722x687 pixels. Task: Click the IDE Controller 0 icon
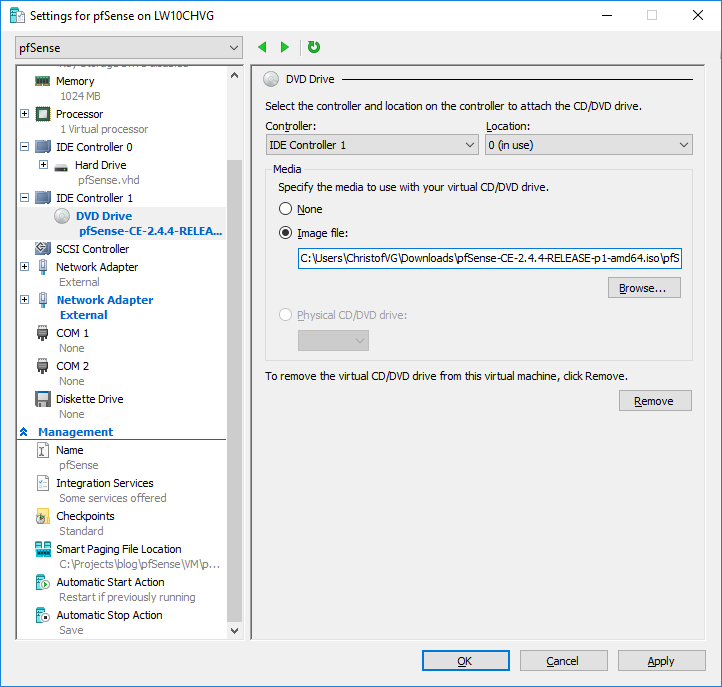tap(43, 147)
